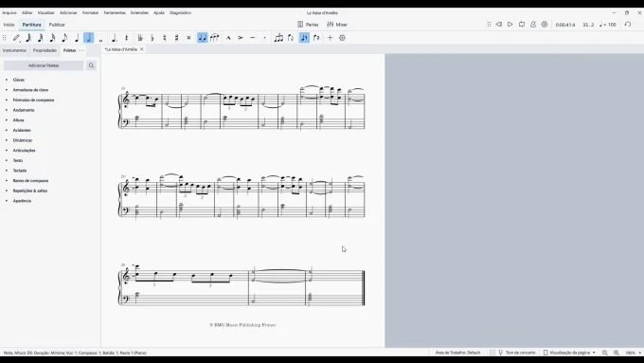Toggle Tom de concerto pitch

[x=517, y=353]
